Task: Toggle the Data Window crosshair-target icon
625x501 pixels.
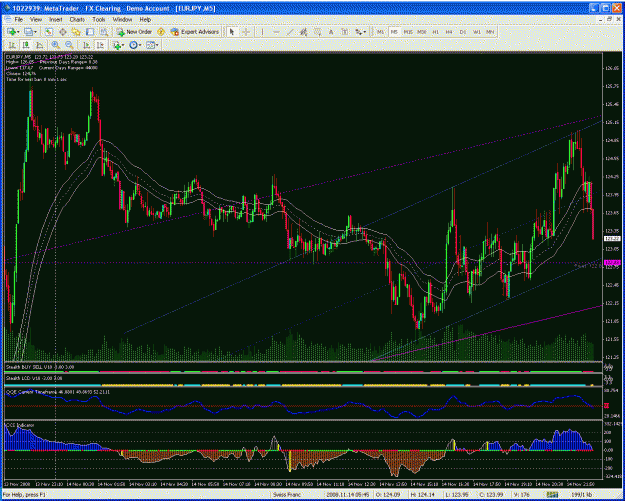Action: click(x=63, y=32)
